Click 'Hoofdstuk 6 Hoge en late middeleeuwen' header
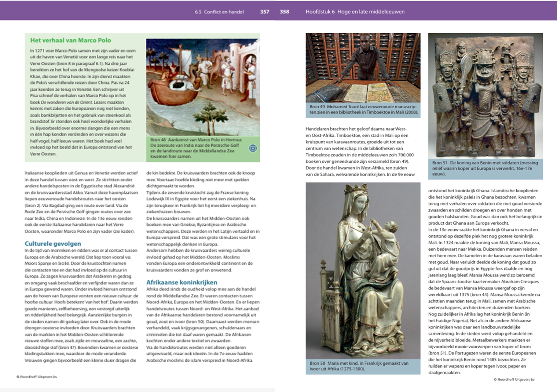Screen dimensions: 557x392 [x=355, y=12]
